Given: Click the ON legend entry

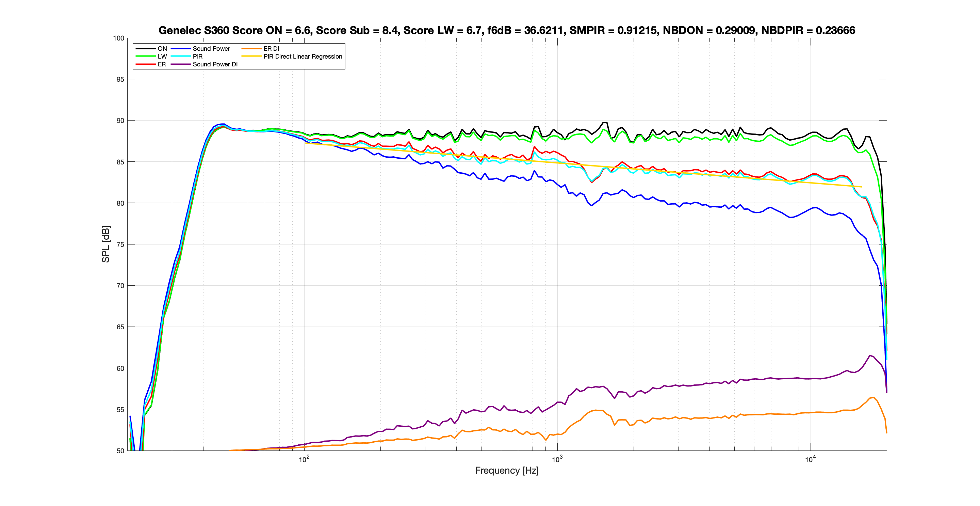Looking at the screenshot, I should tap(151, 48).
